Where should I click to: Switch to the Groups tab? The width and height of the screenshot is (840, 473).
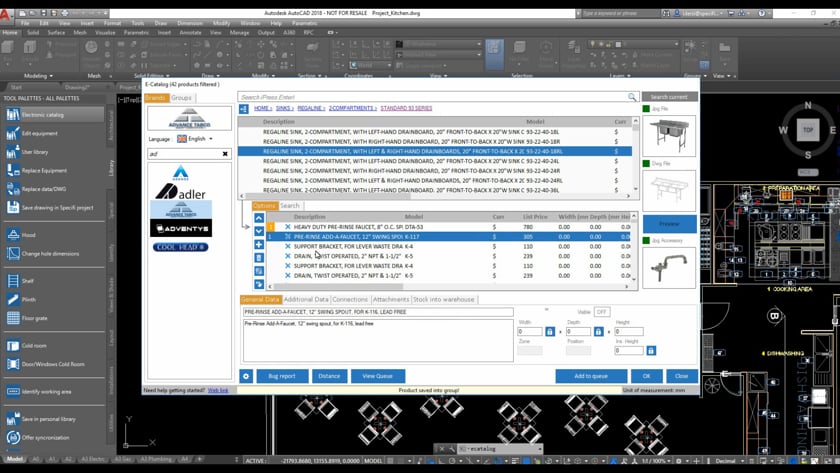(181, 97)
